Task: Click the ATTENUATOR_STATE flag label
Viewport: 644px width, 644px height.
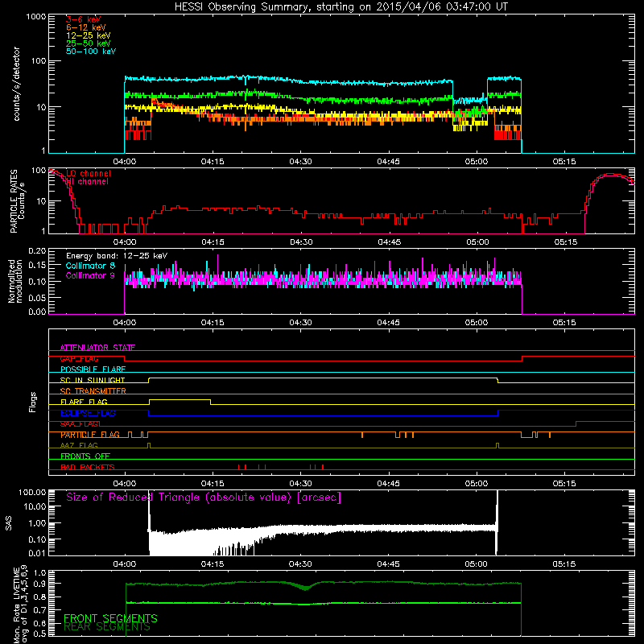Action: [x=97, y=348]
